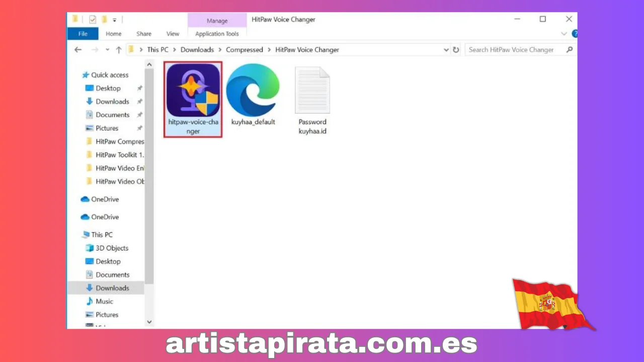This screenshot has width=644, height=362.
Task: Click the This PC computer icon
Action: (86, 235)
